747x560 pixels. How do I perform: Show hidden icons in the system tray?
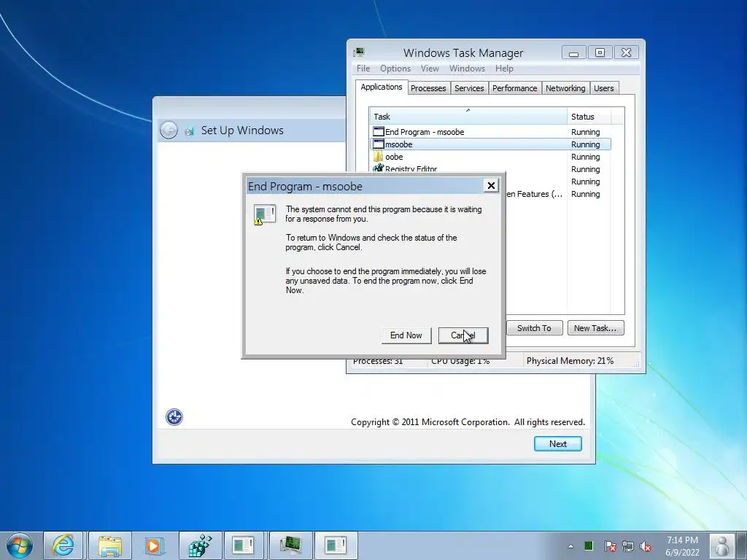pyautogui.click(x=570, y=546)
